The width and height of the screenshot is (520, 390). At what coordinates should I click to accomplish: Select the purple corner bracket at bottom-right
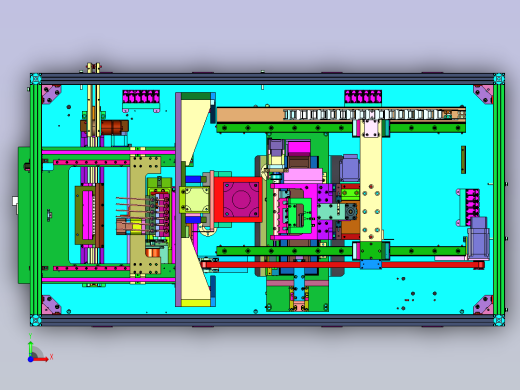(x=483, y=304)
